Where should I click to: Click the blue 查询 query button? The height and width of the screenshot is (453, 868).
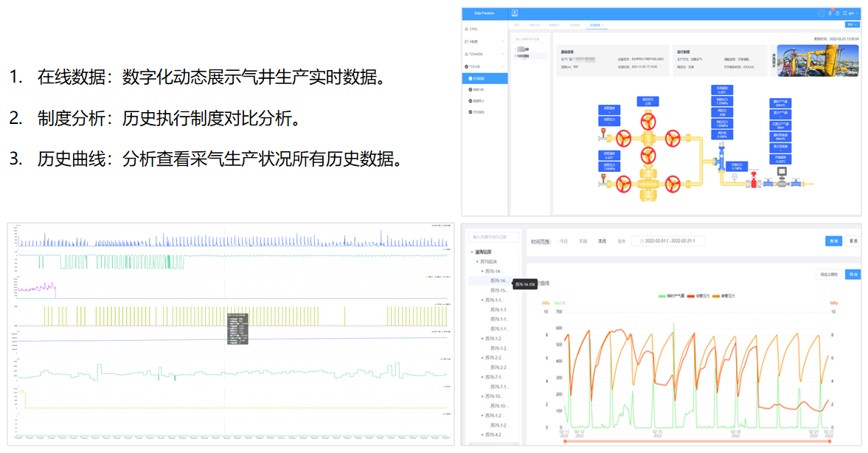pyautogui.click(x=833, y=241)
